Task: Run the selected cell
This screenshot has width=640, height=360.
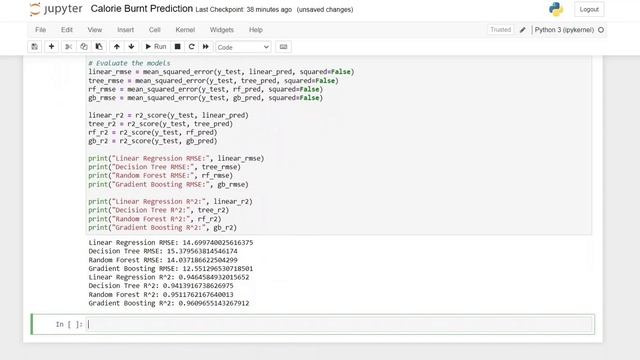Action: (156, 47)
